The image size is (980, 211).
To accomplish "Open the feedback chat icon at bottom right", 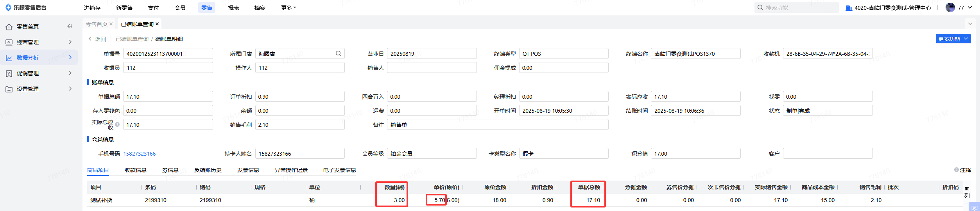I will (x=974, y=208).
